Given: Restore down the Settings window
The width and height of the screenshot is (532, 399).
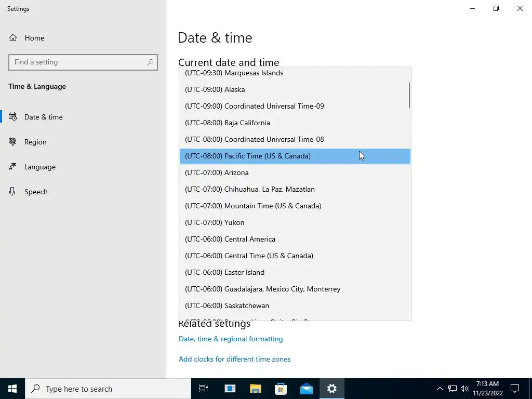Looking at the screenshot, I should tap(496, 8).
